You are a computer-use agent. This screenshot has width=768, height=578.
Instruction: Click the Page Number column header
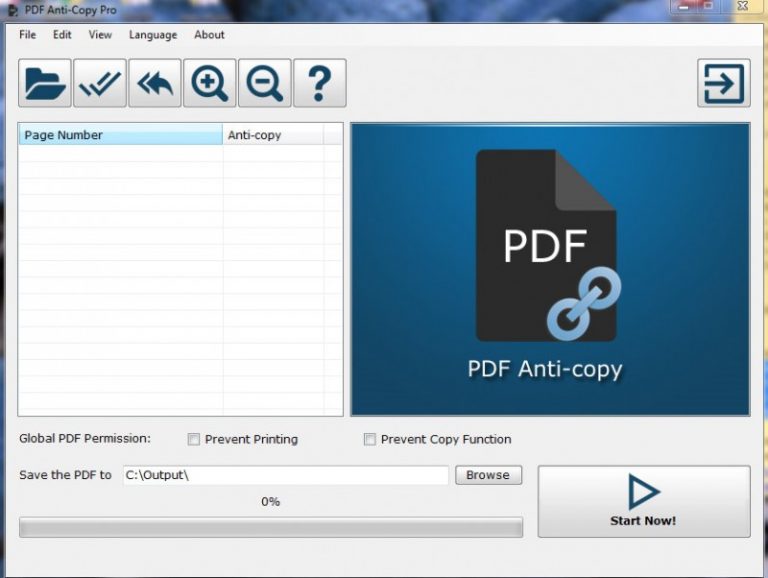point(120,135)
